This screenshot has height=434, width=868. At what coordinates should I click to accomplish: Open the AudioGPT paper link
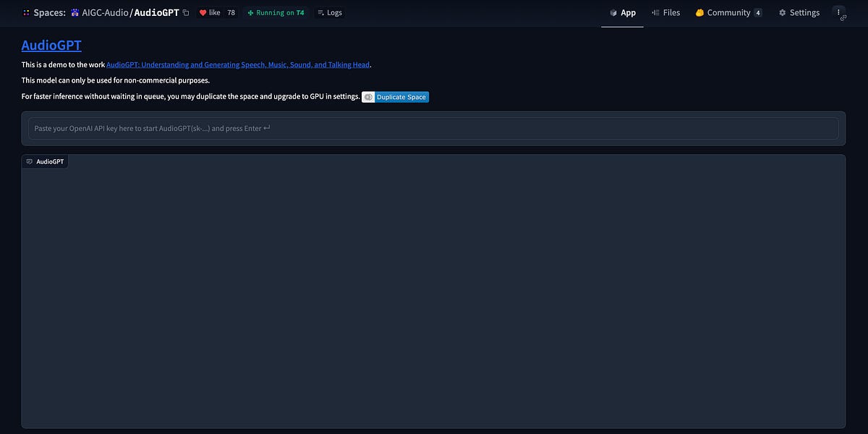point(237,64)
